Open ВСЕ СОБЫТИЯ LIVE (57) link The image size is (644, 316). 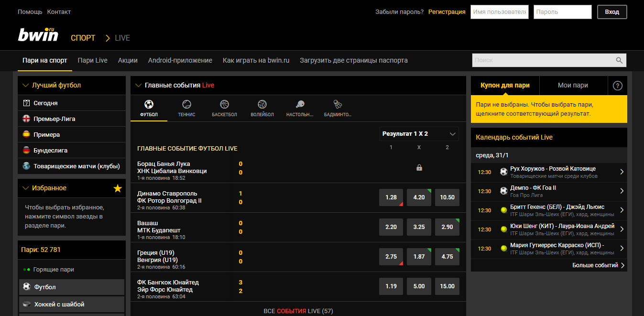click(x=298, y=311)
